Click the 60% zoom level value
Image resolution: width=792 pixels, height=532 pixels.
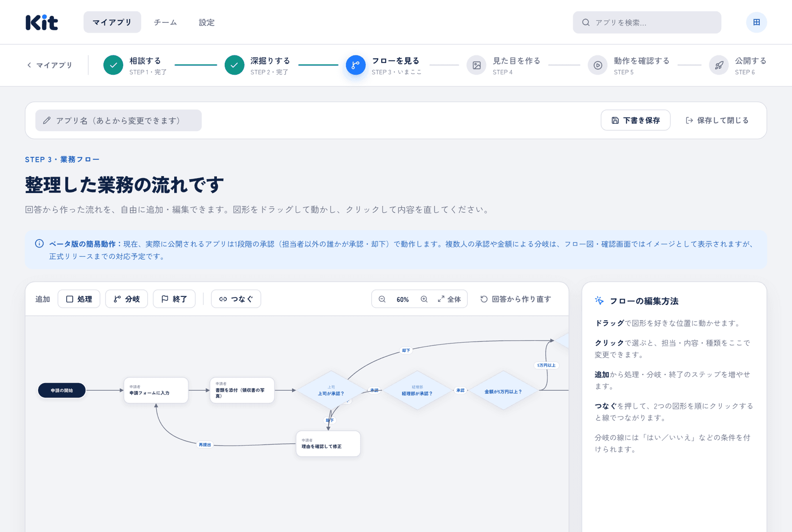(403, 299)
